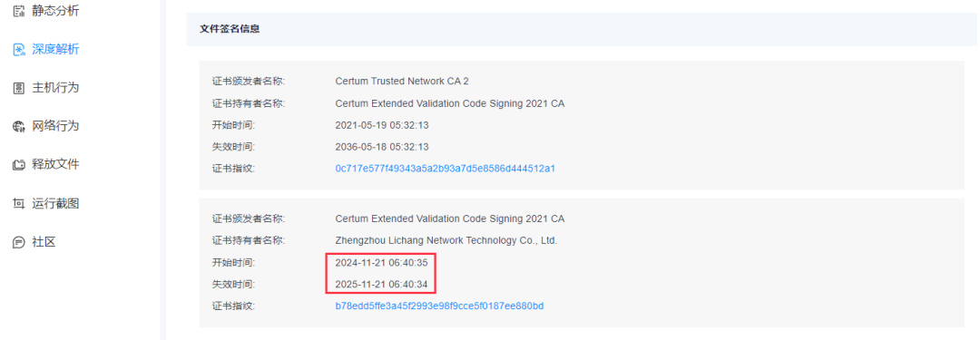Select the 2025-11-21 06:40:34 expiry time
980x340 pixels.
(381, 285)
